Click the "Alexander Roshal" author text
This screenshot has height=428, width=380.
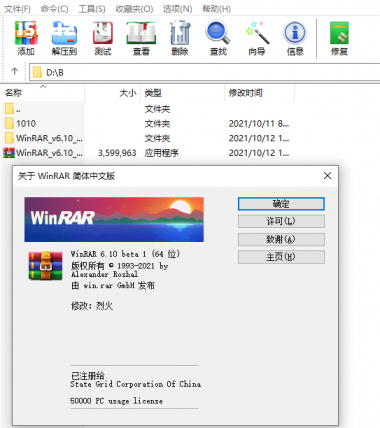(104, 274)
